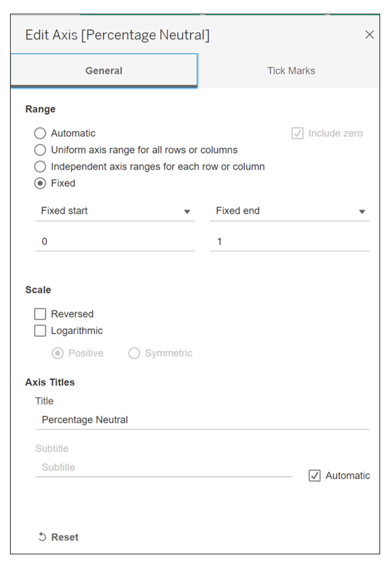Expand the Fixed end dropdown

coord(290,211)
